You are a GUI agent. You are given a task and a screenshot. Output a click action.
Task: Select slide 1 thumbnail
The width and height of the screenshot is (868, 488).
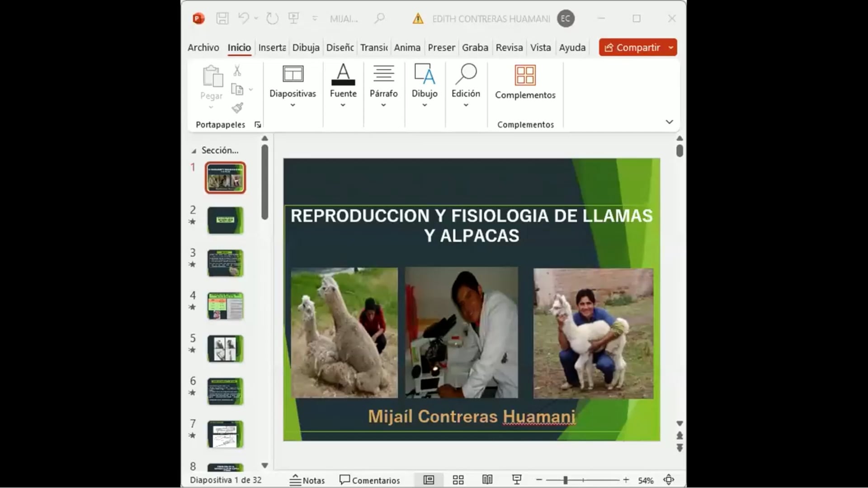tap(225, 178)
